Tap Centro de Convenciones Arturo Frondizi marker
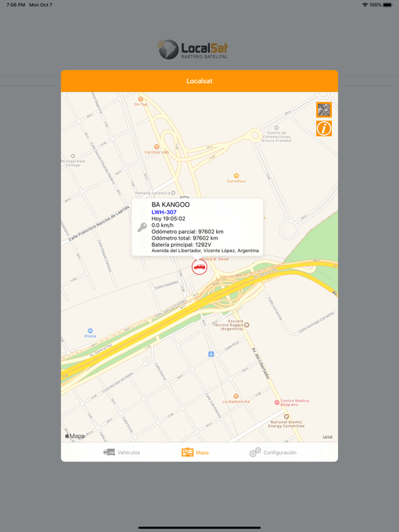 pos(276,128)
